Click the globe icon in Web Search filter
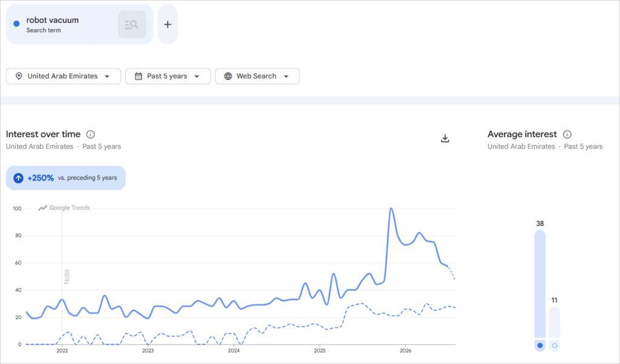The width and height of the screenshot is (620, 364). point(228,76)
